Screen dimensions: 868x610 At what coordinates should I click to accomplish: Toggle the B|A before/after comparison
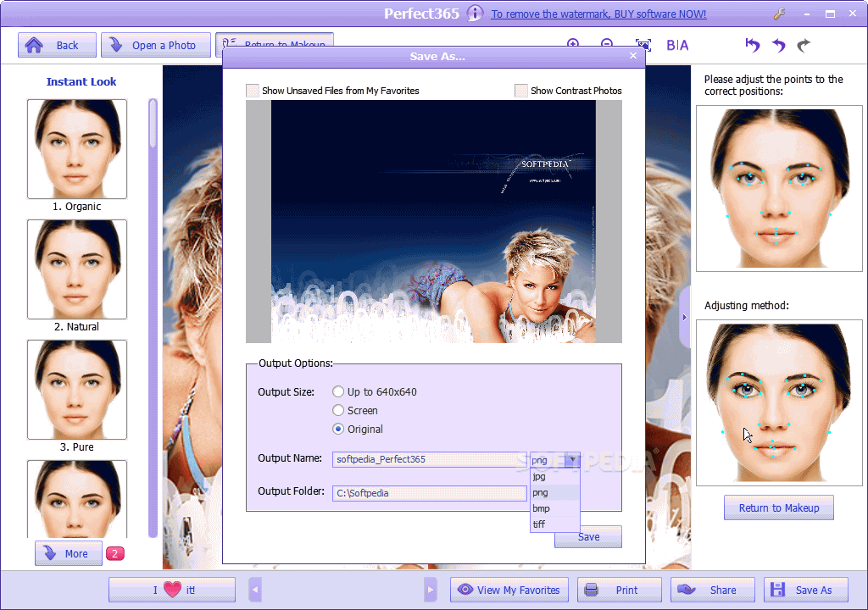(x=677, y=45)
